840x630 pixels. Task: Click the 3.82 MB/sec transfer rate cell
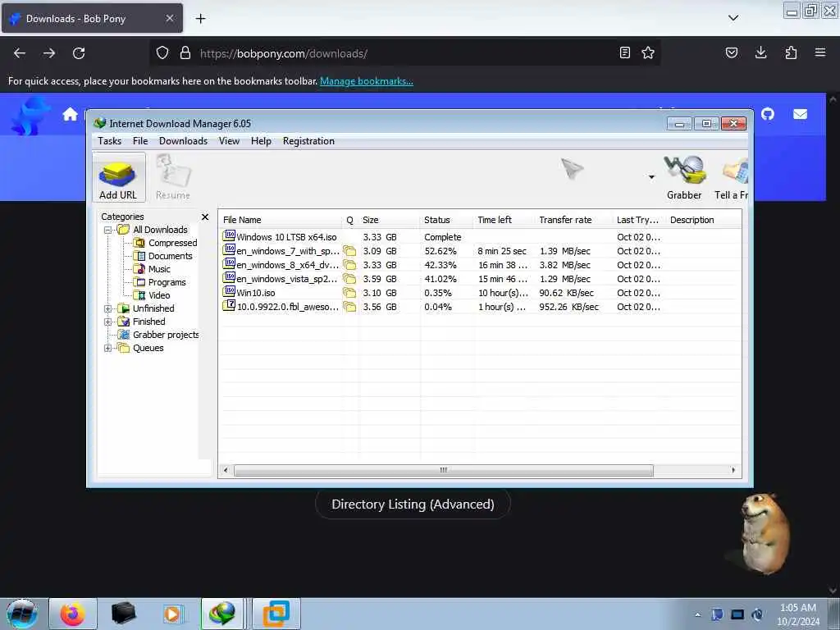pyautogui.click(x=564, y=265)
